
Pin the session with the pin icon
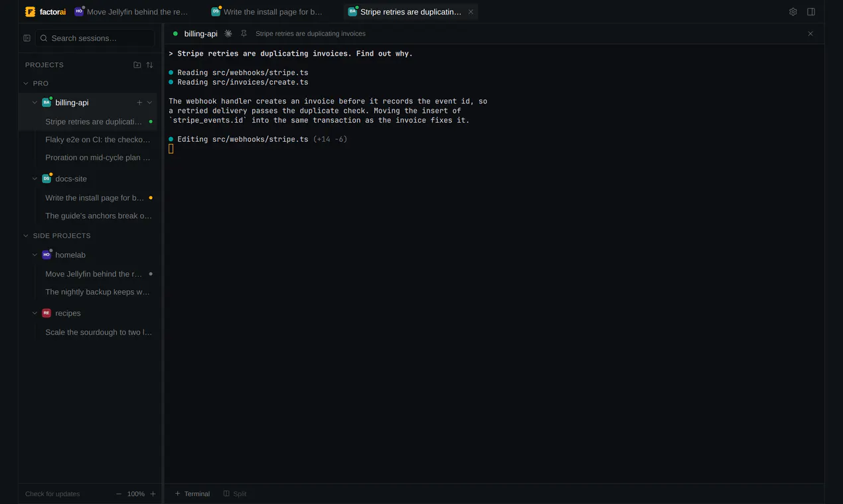[244, 34]
